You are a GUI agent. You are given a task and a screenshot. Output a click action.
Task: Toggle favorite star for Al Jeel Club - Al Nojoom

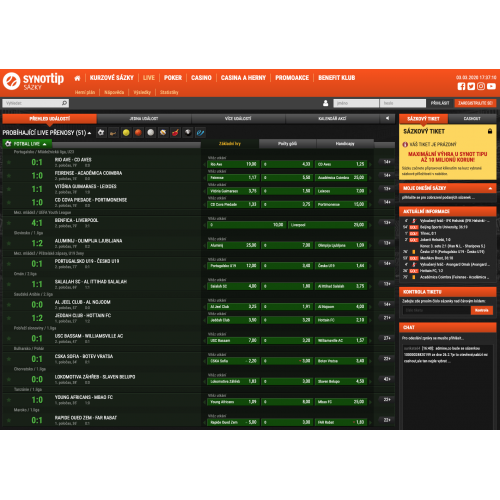click(x=9, y=305)
